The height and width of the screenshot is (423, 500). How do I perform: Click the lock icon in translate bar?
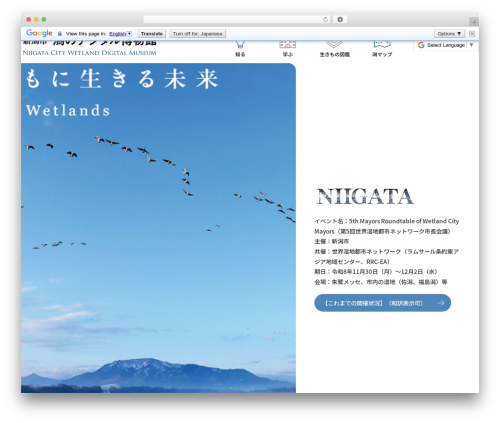click(x=60, y=34)
